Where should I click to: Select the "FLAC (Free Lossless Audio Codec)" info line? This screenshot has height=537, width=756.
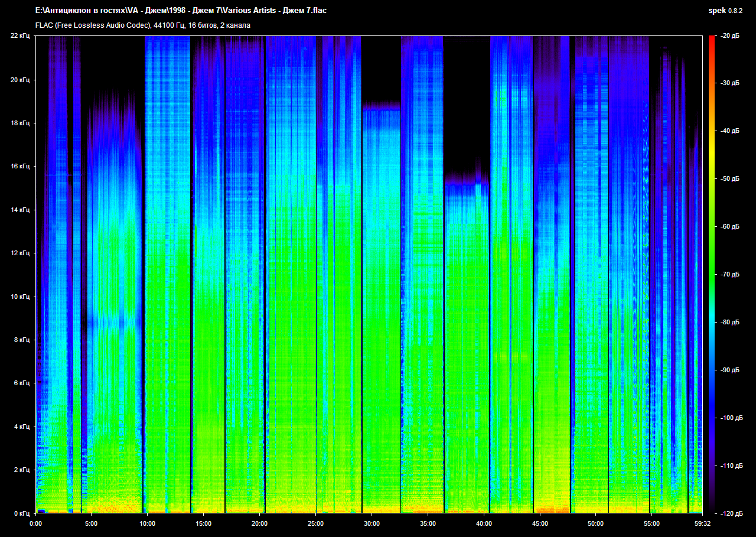tap(143, 25)
